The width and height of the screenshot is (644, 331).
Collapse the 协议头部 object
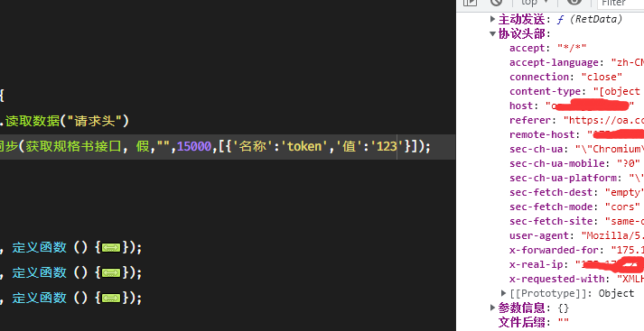[x=492, y=33]
